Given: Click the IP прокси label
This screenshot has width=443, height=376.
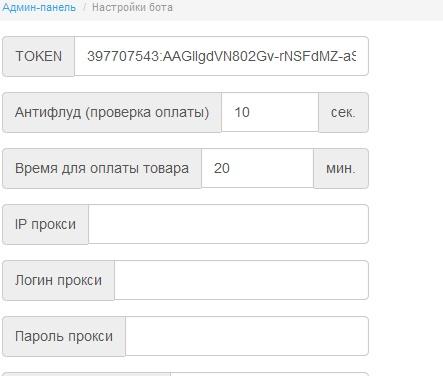Looking at the screenshot, I should tap(45, 224).
